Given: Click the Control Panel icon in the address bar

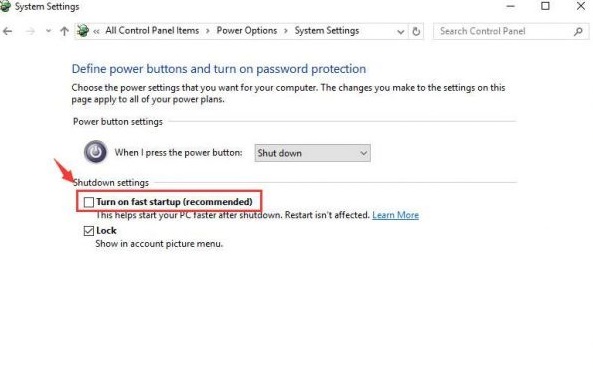Looking at the screenshot, I should pos(83,31).
